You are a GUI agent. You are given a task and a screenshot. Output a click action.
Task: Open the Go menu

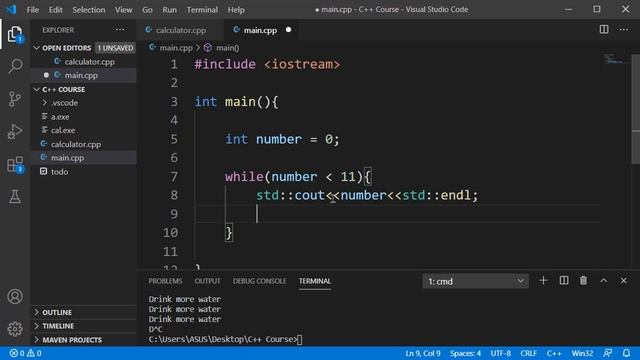pyautogui.click(x=147, y=9)
